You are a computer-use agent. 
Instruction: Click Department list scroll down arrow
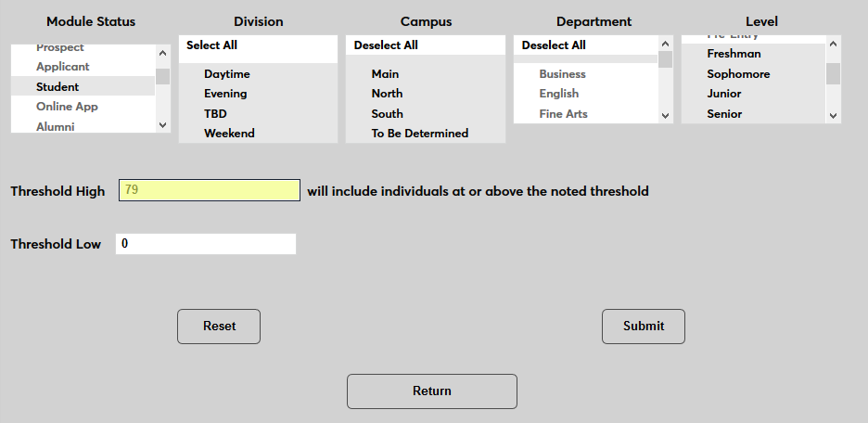[665, 115]
